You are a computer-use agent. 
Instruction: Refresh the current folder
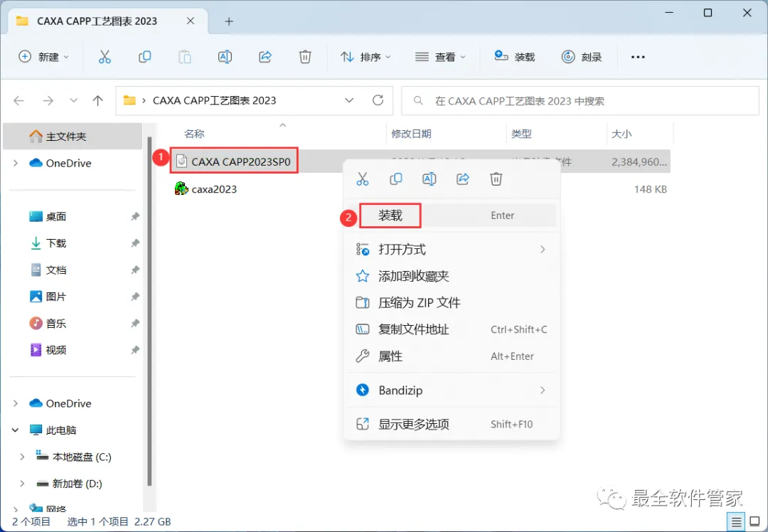pyautogui.click(x=378, y=100)
